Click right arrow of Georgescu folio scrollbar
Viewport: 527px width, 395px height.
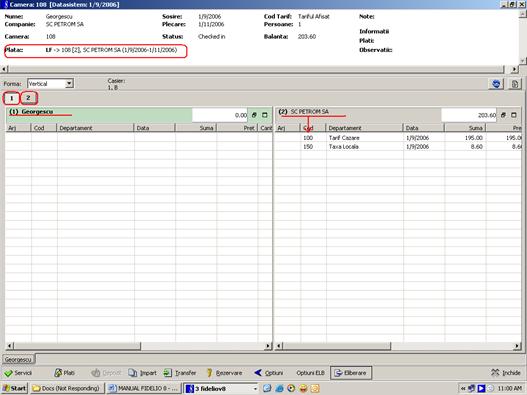268,346
